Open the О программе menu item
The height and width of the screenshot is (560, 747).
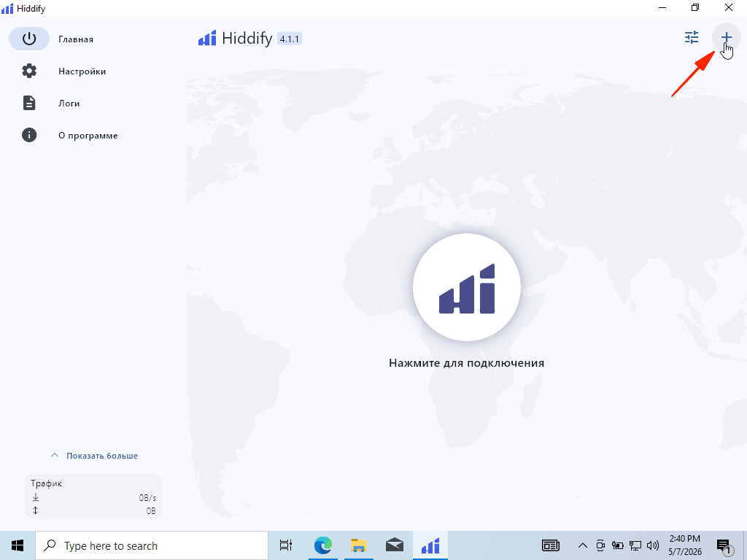88,136
